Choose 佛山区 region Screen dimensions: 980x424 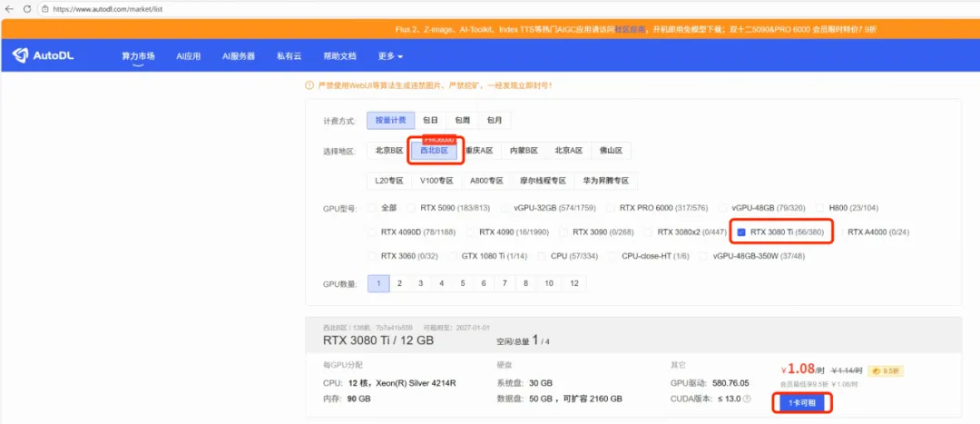pos(612,151)
